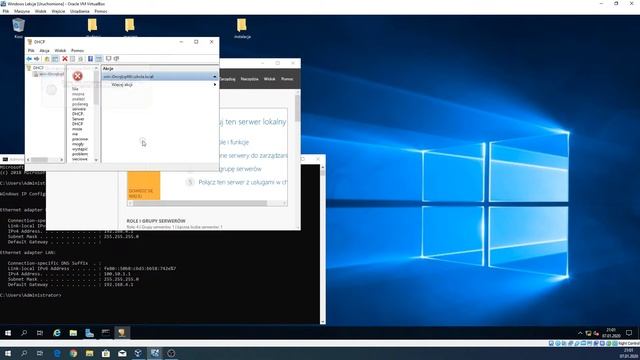Open the Urządzenia menu in VirtualBox
This screenshot has height=360, width=640.
(x=80, y=11)
